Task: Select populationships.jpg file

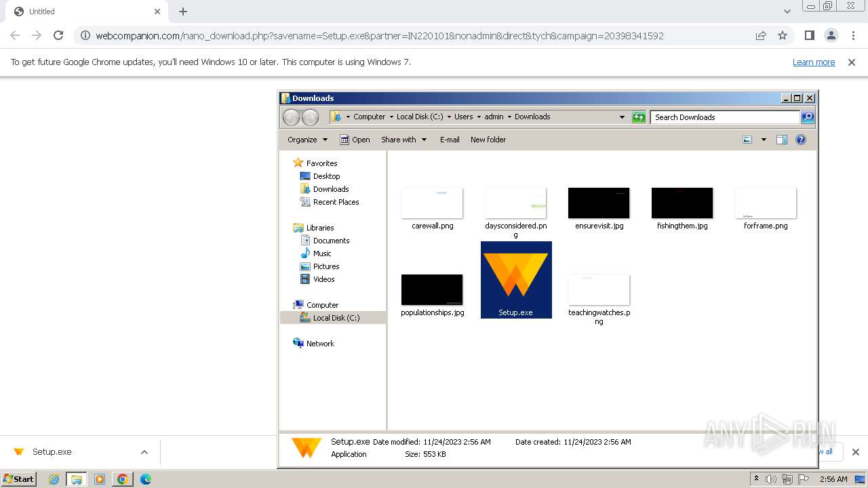Action: (x=432, y=296)
